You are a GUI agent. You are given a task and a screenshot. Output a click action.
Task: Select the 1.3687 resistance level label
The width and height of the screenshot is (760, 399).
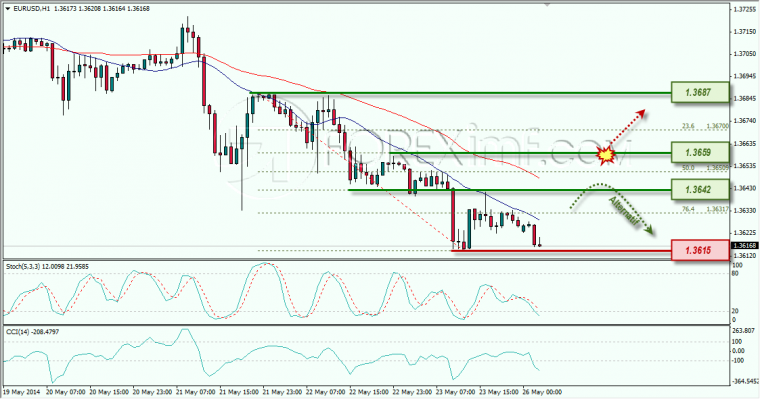(700, 92)
